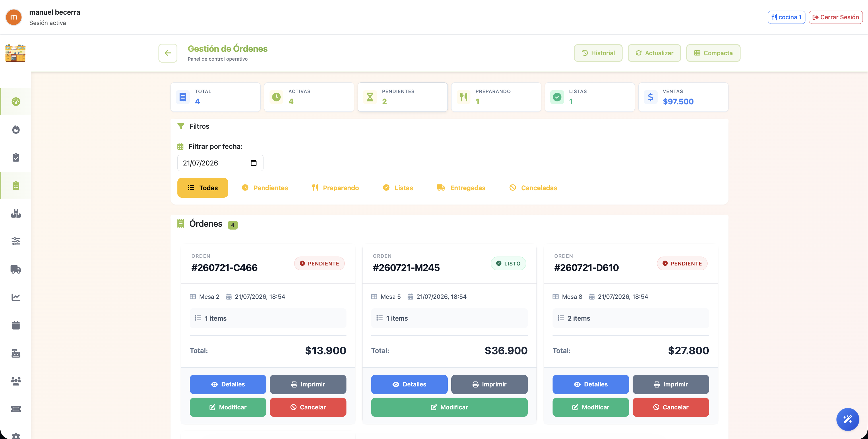The image size is (868, 439).
Task: Open the delivery truck sidebar icon
Action: 16,269
